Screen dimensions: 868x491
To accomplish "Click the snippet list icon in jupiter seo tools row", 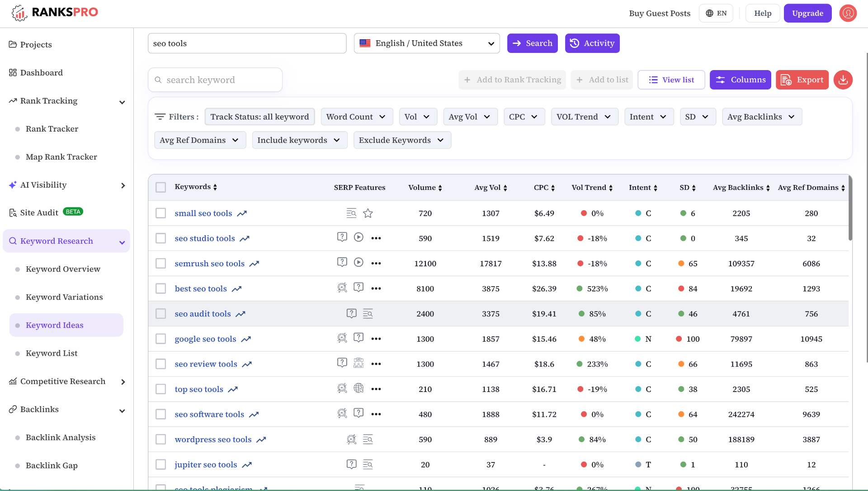I will [x=368, y=464].
